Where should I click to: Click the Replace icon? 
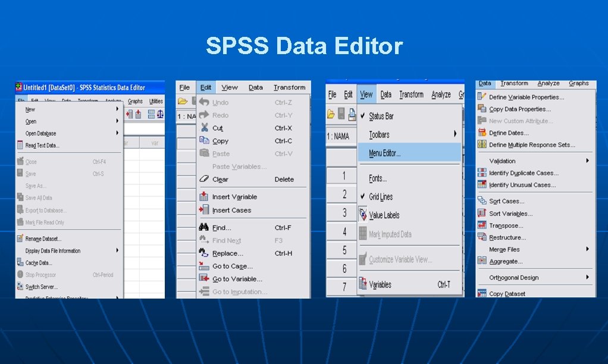pos(204,253)
